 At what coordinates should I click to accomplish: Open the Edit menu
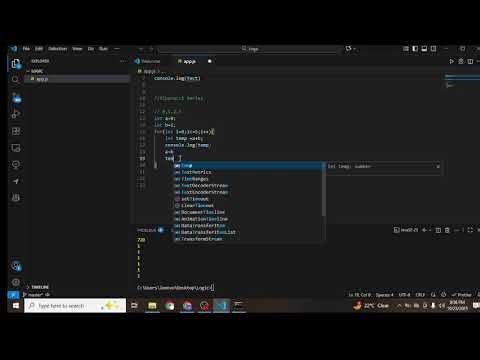(x=39, y=49)
